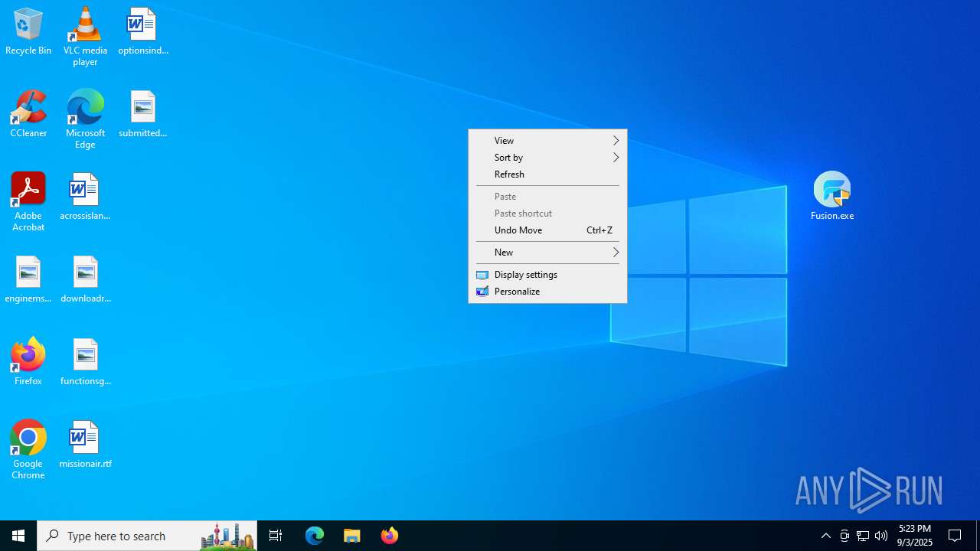Screen dimensions: 980x551
Task: Select the missionair.rtf document icon
Action: click(85, 445)
